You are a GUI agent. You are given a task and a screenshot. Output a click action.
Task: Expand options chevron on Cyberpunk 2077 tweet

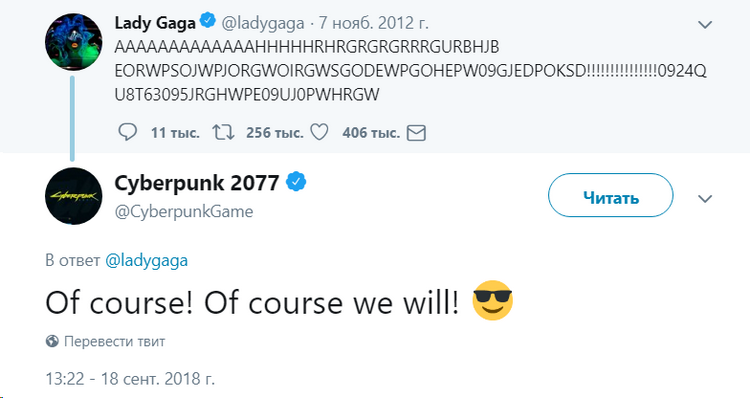click(705, 198)
